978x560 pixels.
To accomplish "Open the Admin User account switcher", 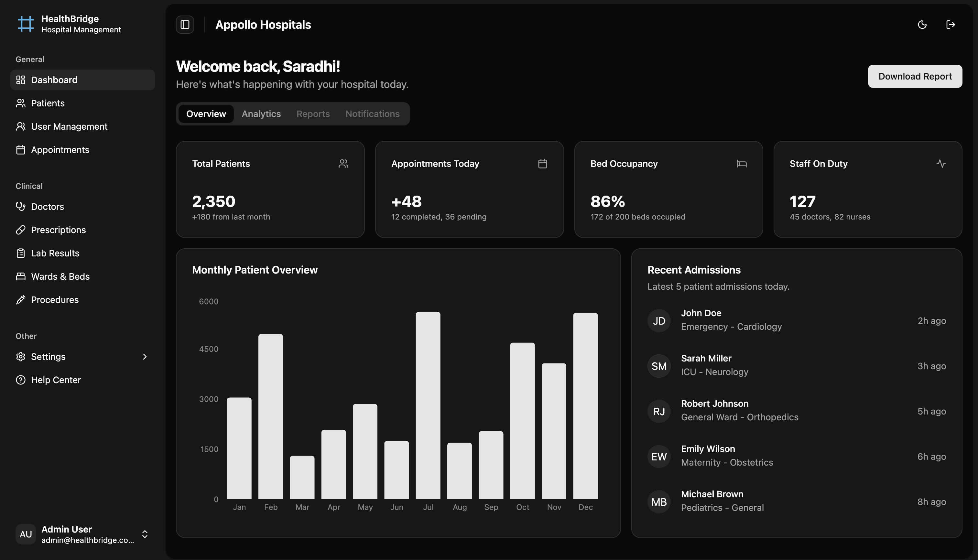I will [145, 534].
